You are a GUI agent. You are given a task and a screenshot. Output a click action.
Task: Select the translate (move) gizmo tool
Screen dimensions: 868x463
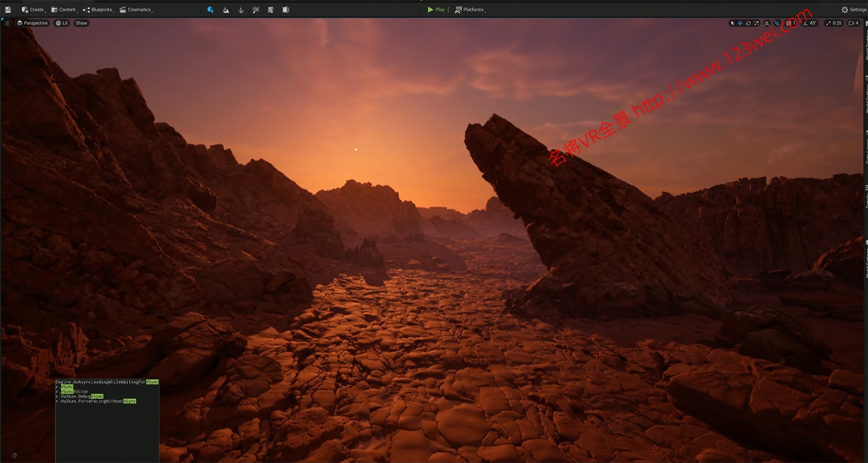pos(740,23)
